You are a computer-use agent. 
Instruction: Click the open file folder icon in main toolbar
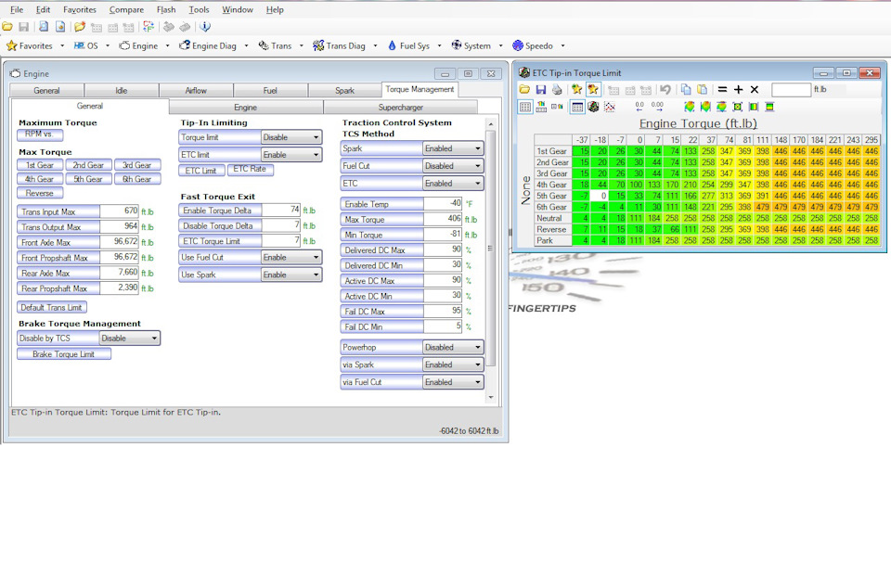coord(7,27)
